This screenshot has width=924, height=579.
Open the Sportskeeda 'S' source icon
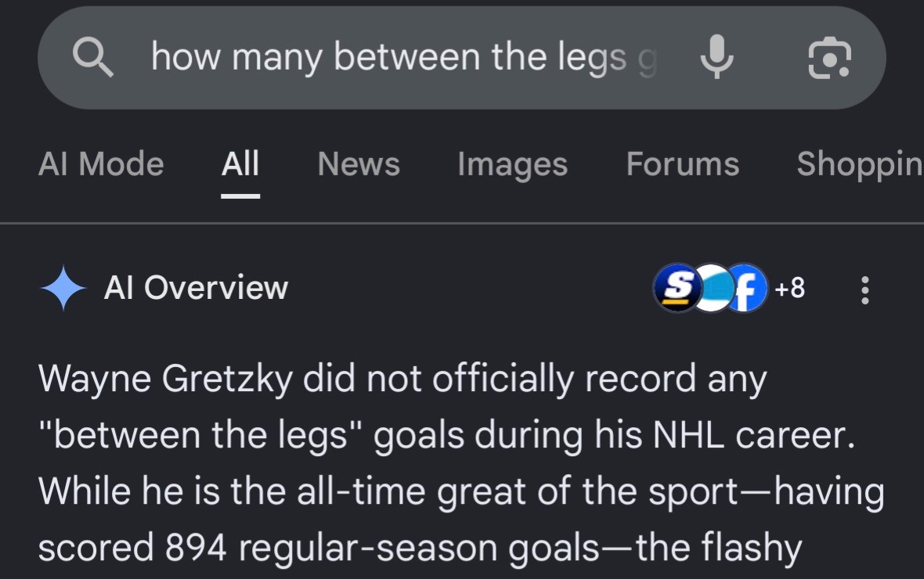tap(677, 287)
